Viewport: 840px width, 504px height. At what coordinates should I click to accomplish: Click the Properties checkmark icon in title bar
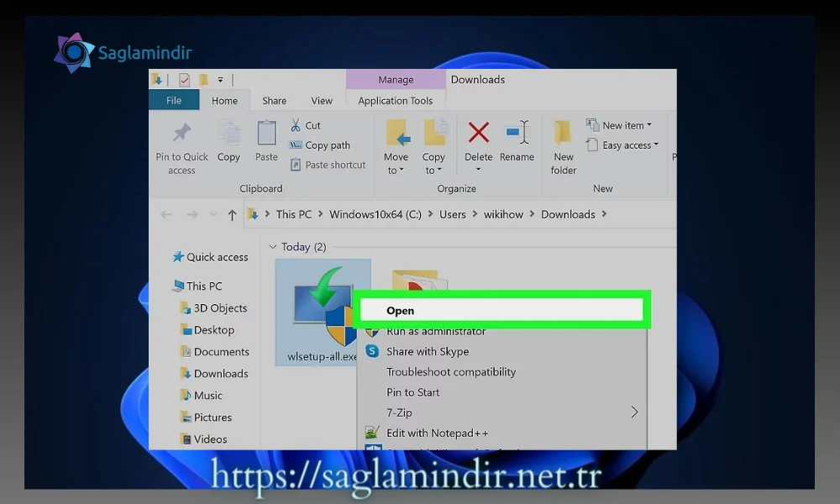(184, 80)
